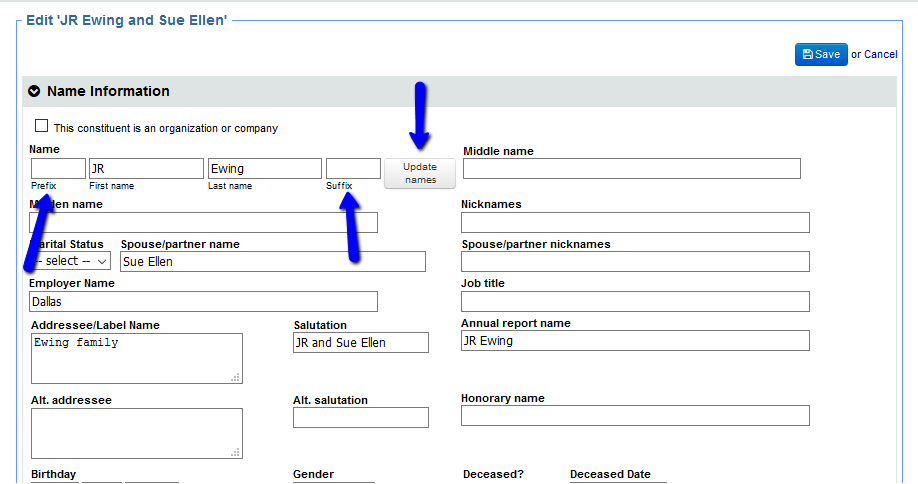Click the Spouse/partner nicknames field
Viewport: 918px width, 484px height.
[635, 262]
